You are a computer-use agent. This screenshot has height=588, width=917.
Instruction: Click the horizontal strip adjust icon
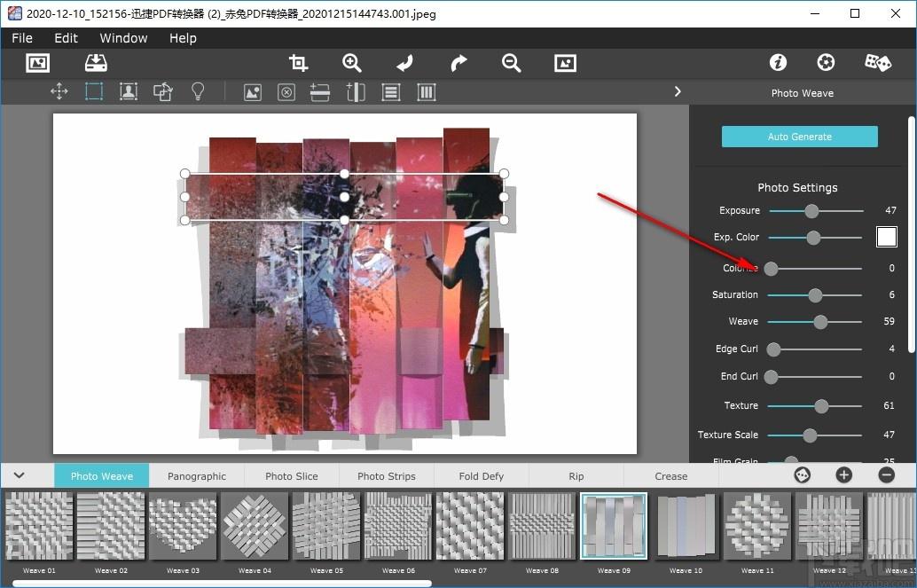(x=320, y=92)
